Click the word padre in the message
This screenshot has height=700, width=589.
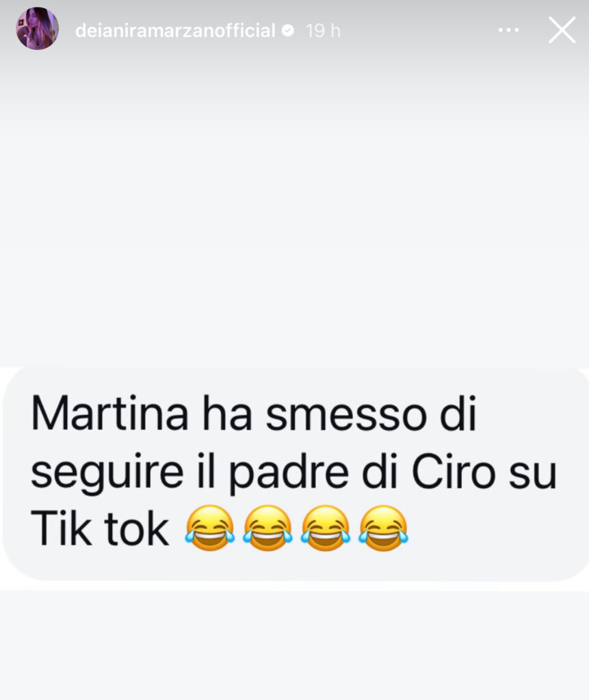click(x=289, y=474)
